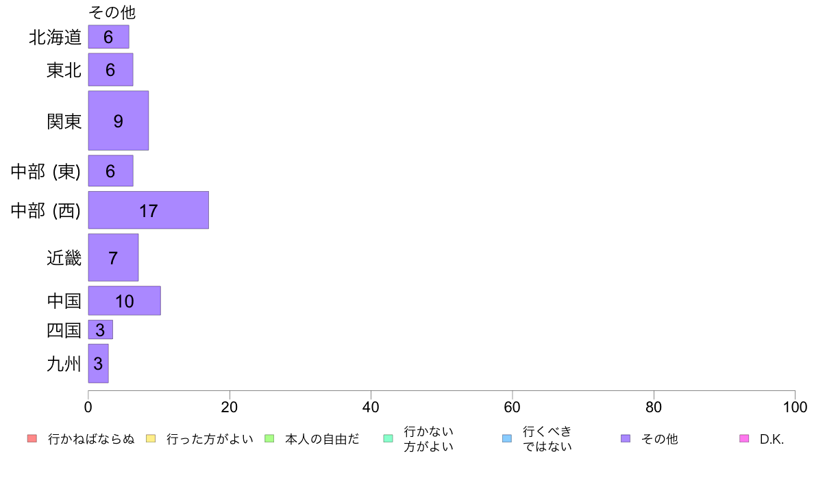Screen dimensions: 814x504
Task: Click the 中部 (東) row label
Action: (46, 171)
